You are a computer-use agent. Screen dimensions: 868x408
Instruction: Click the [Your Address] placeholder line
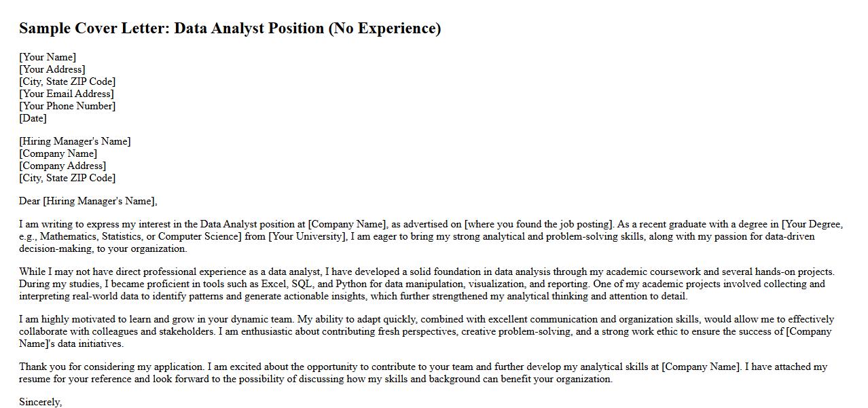(52, 69)
